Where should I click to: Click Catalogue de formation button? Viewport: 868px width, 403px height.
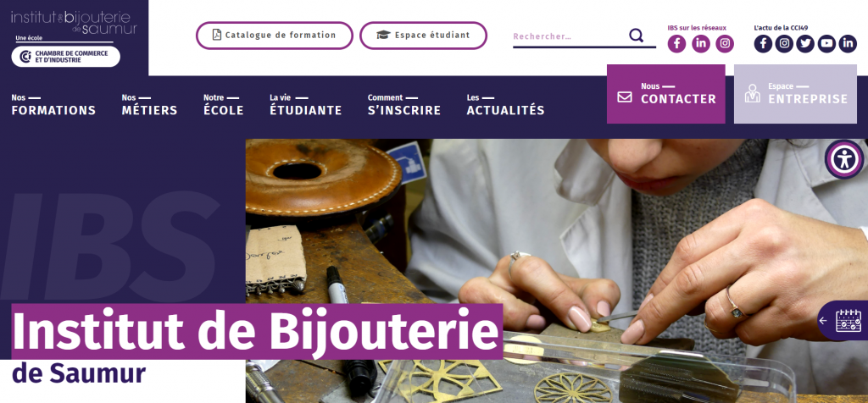[275, 36]
